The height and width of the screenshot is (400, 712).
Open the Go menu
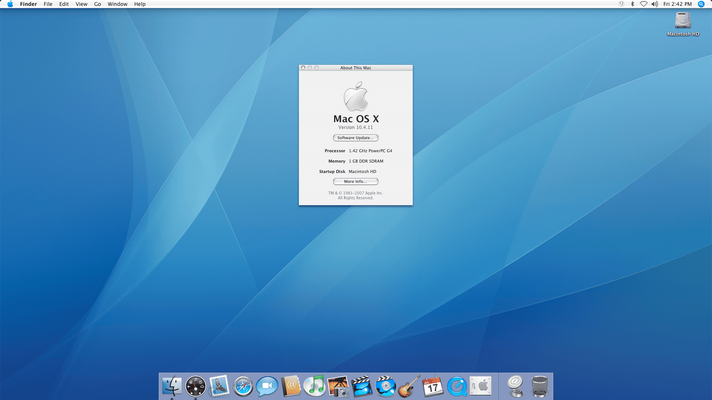97,4
